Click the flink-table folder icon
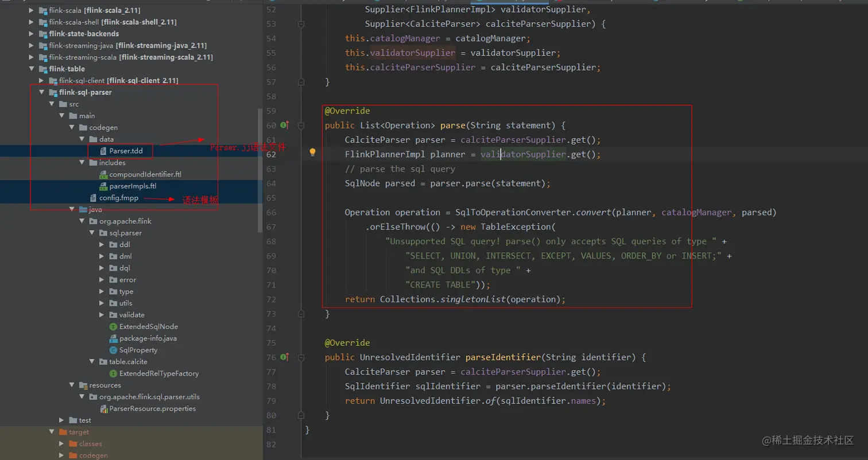The image size is (868, 460). coord(43,69)
